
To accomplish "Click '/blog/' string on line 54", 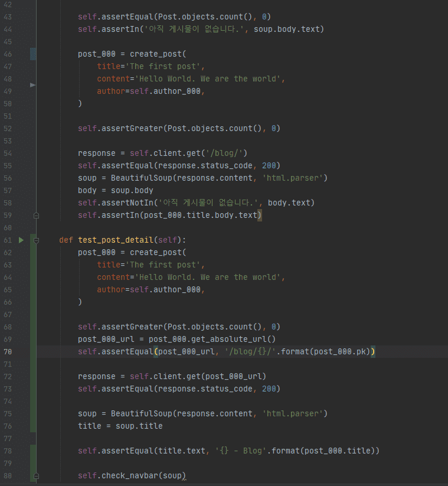I will click(224, 153).
